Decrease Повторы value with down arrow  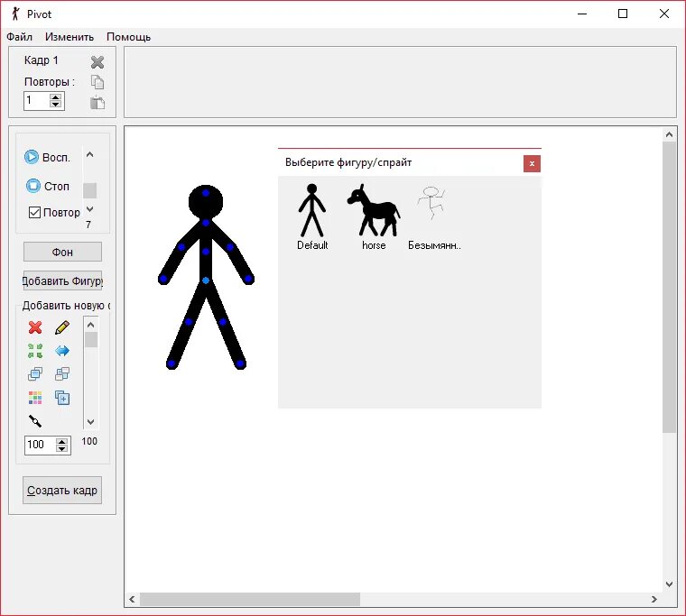coord(55,105)
